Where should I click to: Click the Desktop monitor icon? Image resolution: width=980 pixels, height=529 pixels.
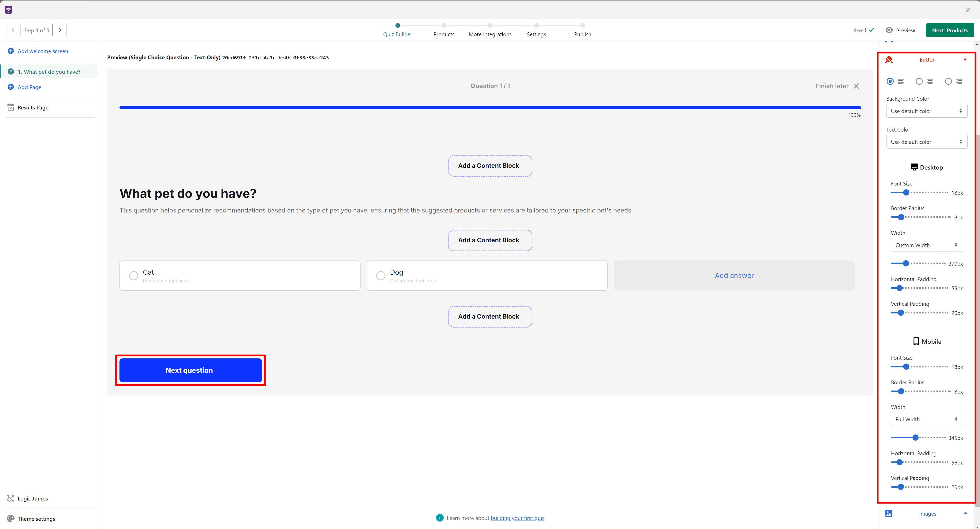coord(914,167)
